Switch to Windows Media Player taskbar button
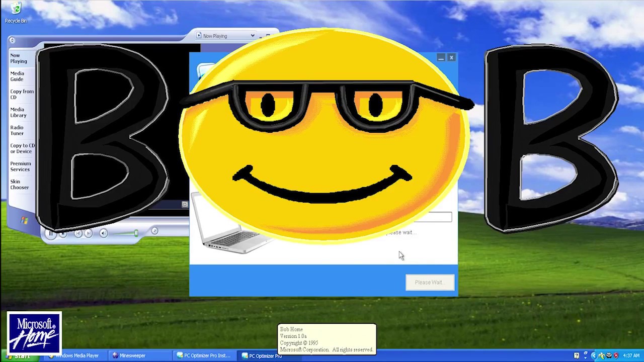This screenshot has width=644, height=362. 74,356
